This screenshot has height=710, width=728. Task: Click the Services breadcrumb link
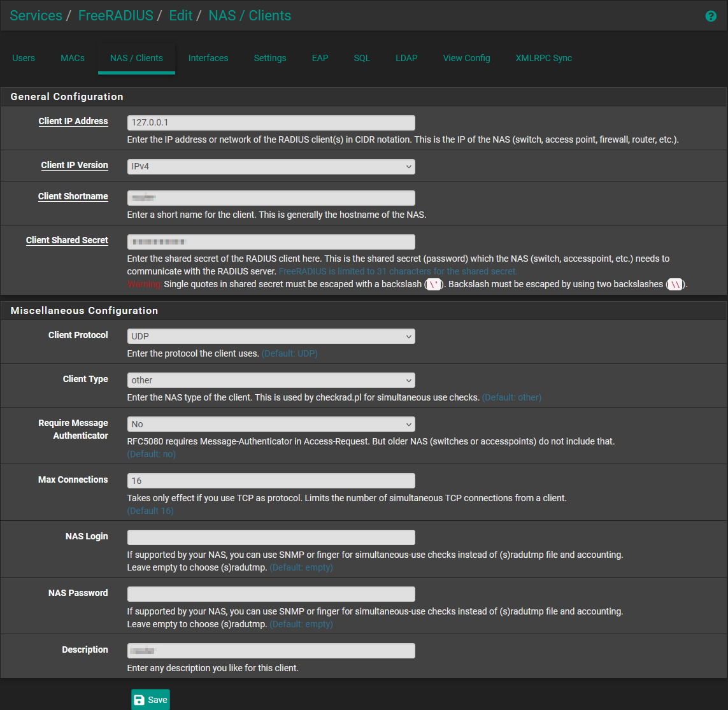[36, 16]
